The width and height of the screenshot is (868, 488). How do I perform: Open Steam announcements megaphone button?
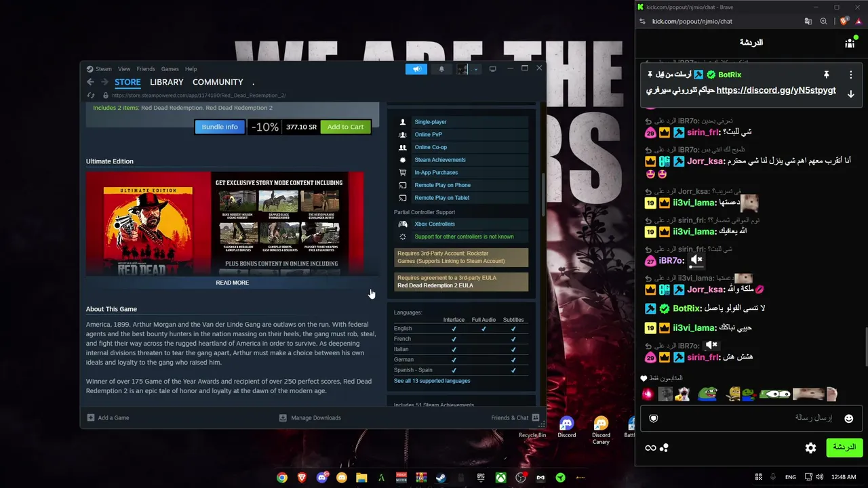[x=416, y=68]
